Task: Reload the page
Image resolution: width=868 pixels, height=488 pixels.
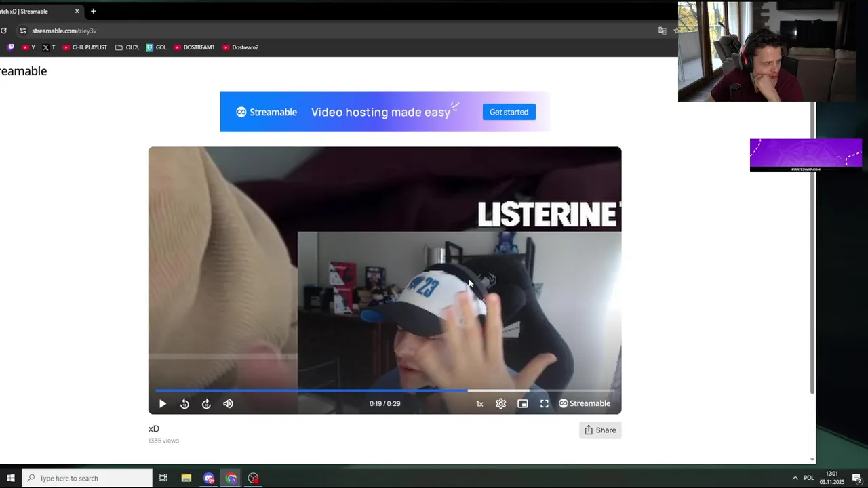Action: point(3,30)
